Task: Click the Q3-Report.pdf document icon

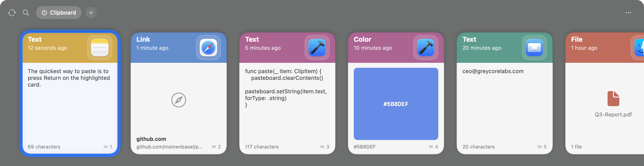Action: [x=613, y=98]
